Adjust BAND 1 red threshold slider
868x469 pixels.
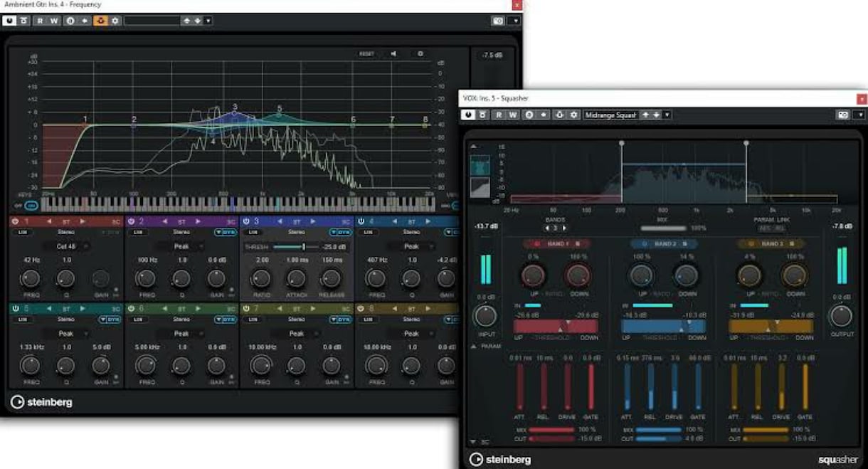(x=556, y=326)
